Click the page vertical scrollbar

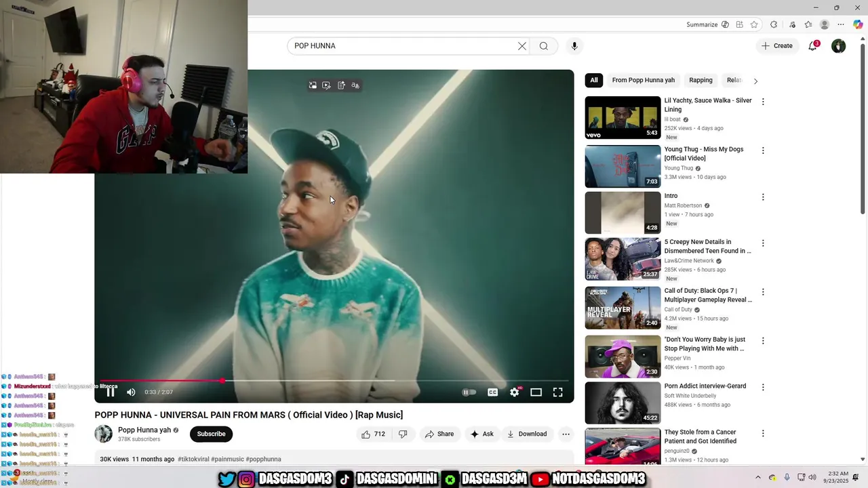click(863, 129)
